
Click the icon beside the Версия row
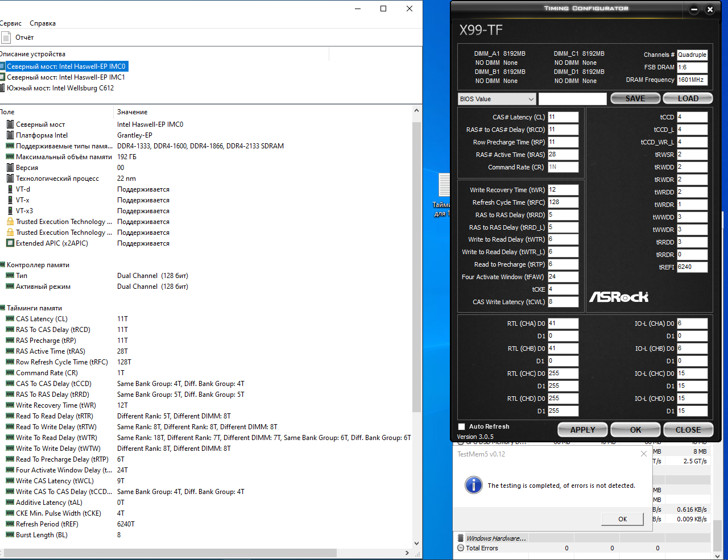click(10, 168)
